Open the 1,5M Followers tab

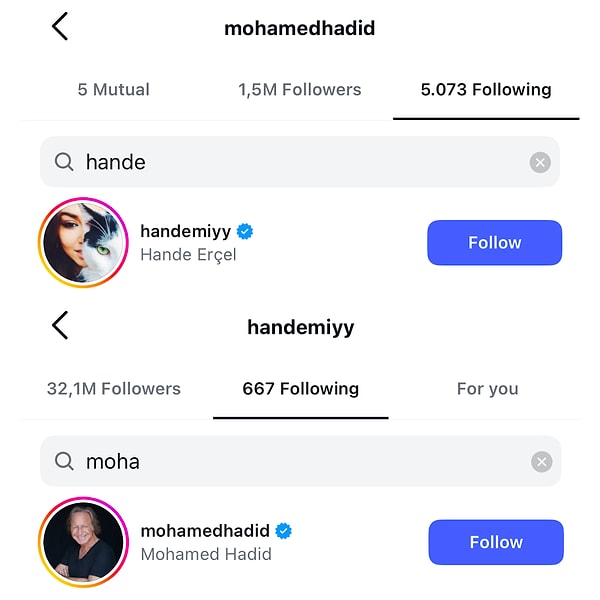pos(300,90)
